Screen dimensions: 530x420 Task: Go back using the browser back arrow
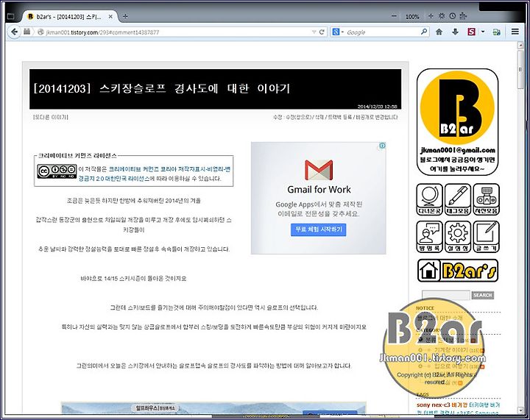pyautogui.click(x=14, y=32)
